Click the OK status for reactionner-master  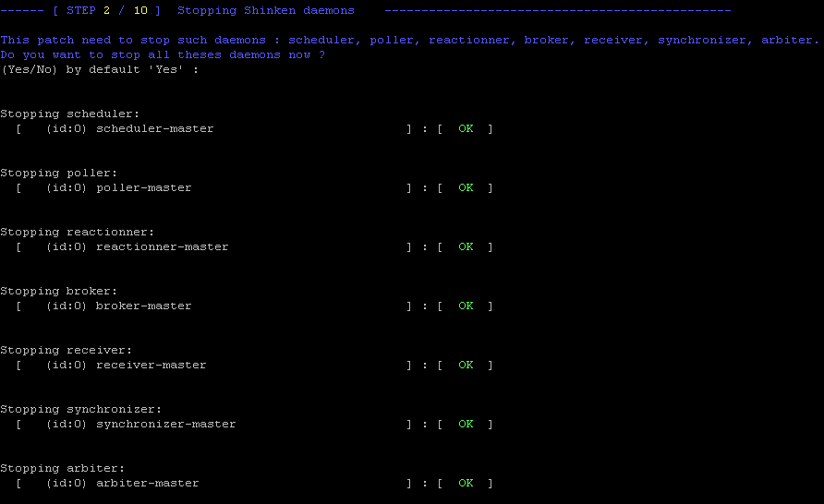tap(466, 246)
